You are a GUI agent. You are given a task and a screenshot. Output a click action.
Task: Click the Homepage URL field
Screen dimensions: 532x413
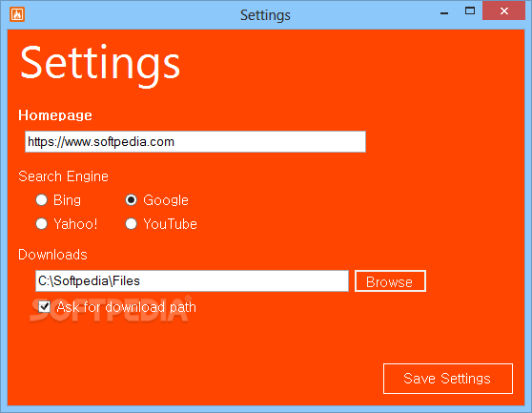195,141
